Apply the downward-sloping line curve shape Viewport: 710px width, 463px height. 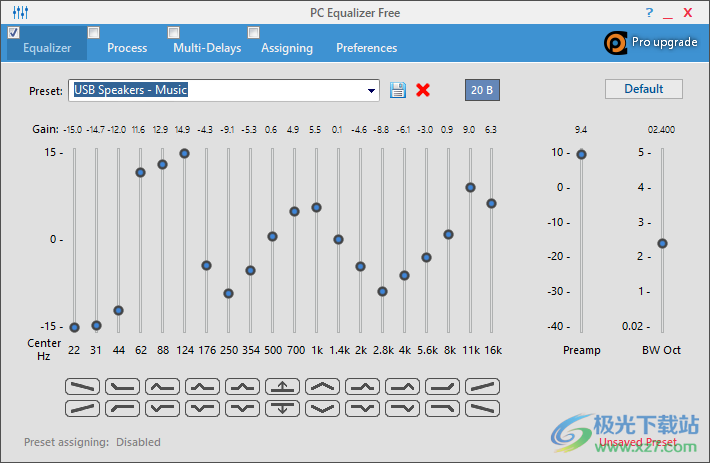click(x=82, y=387)
